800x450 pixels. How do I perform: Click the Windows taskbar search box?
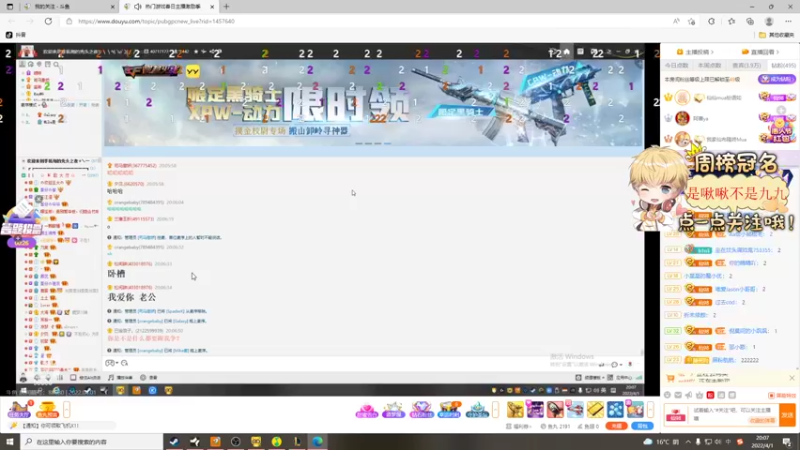(92, 441)
